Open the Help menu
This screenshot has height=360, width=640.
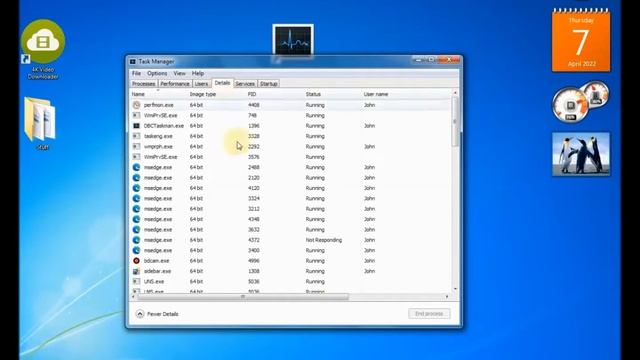[198, 73]
